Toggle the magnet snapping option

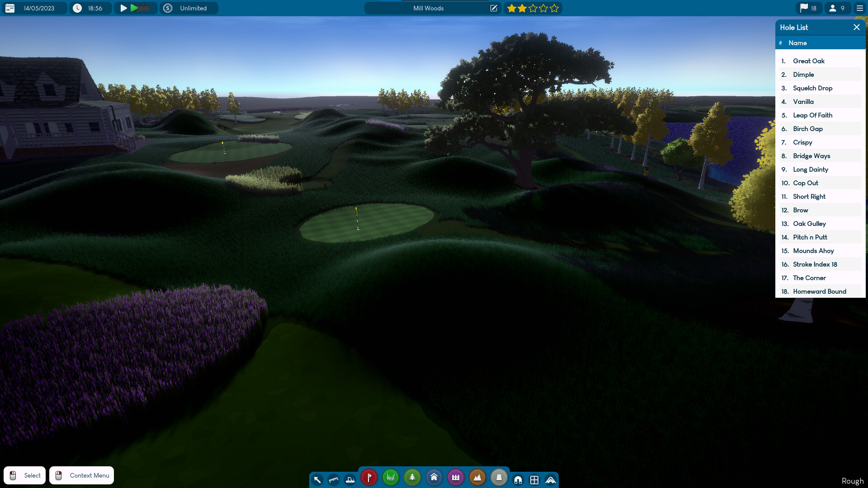click(x=518, y=480)
